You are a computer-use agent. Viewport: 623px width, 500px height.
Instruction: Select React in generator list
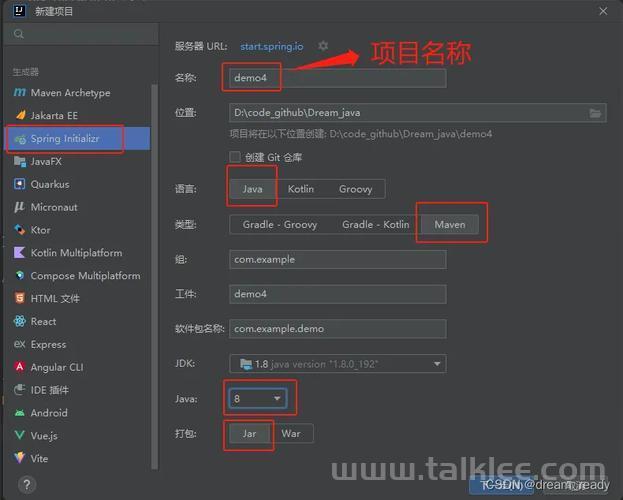(x=78, y=321)
